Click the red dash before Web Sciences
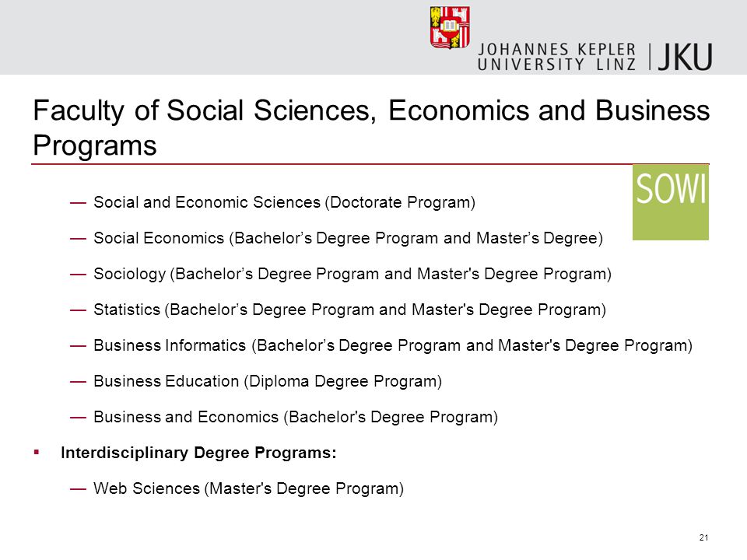This screenshot has height=560, width=747. tap(78, 488)
